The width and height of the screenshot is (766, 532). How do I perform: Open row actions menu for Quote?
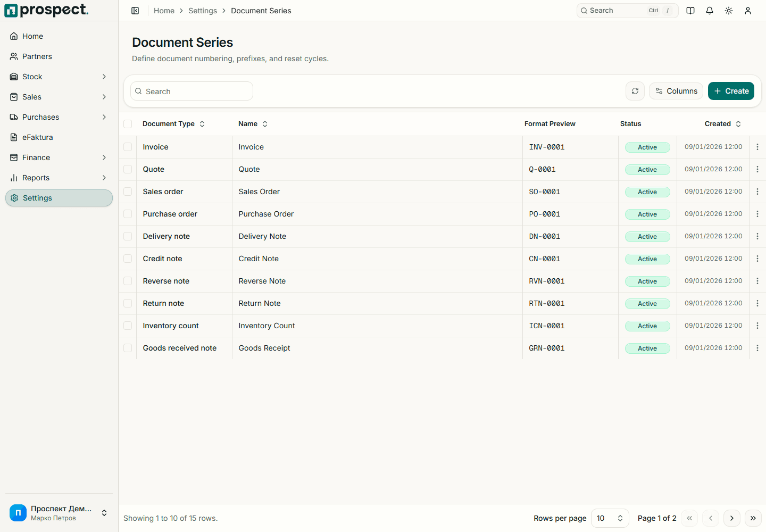(757, 169)
